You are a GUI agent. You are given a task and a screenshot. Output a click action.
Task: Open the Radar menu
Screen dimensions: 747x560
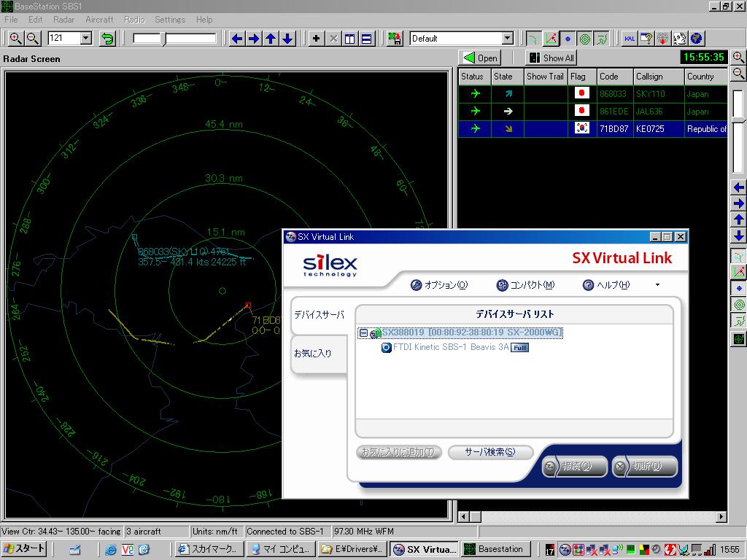64,20
